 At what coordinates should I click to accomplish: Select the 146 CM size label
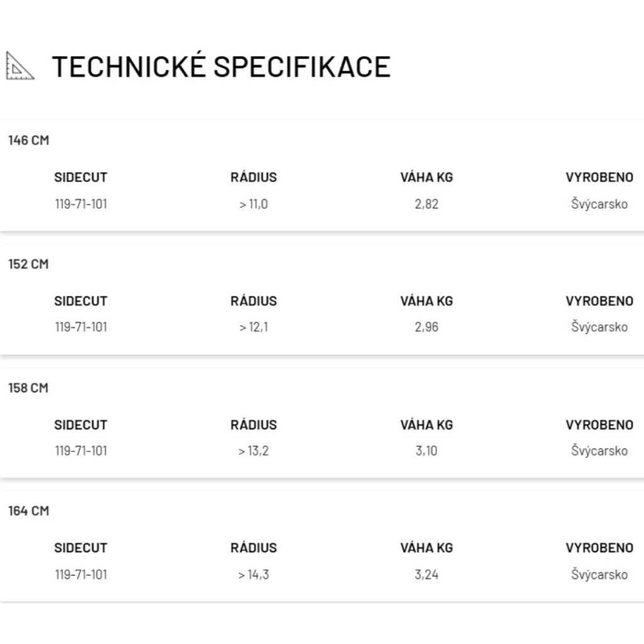(28, 140)
